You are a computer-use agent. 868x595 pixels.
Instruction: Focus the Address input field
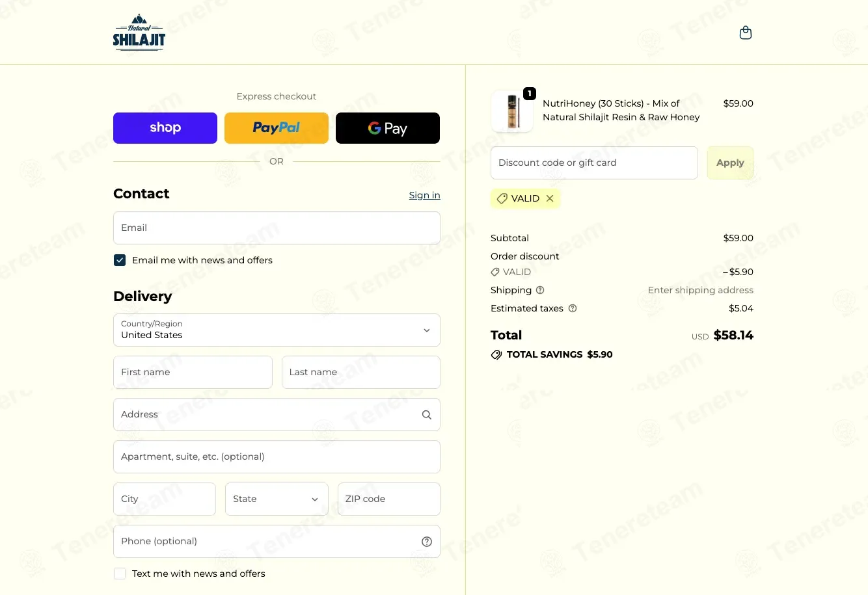pyautogui.click(x=277, y=415)
